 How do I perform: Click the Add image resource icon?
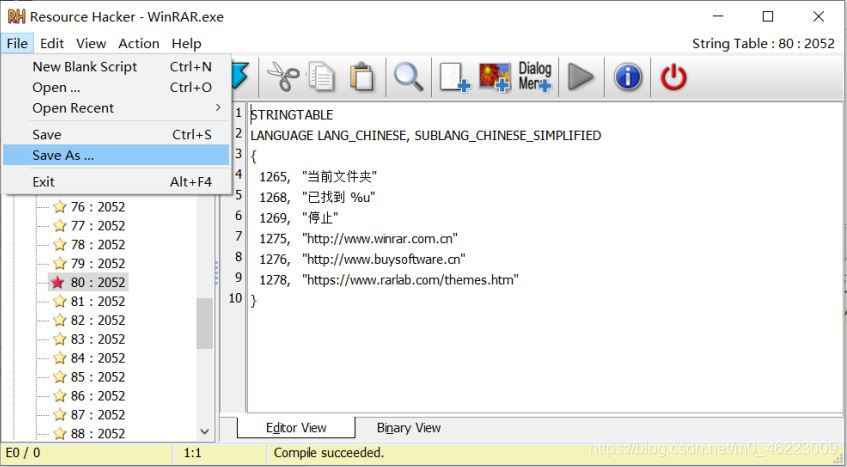[494, 77]
